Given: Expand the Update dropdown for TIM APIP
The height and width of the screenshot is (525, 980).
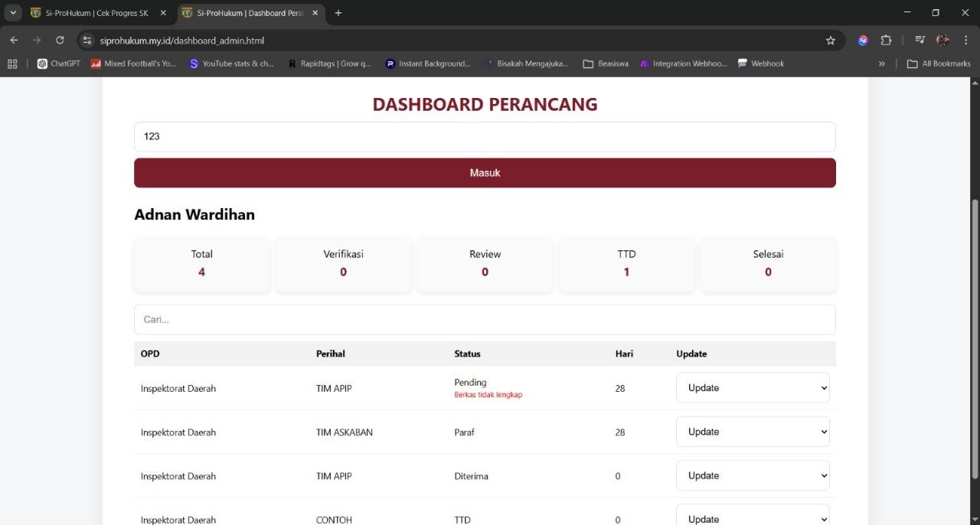Looking at the screenshot, I should pyautogui.click(x=753, y=387).
